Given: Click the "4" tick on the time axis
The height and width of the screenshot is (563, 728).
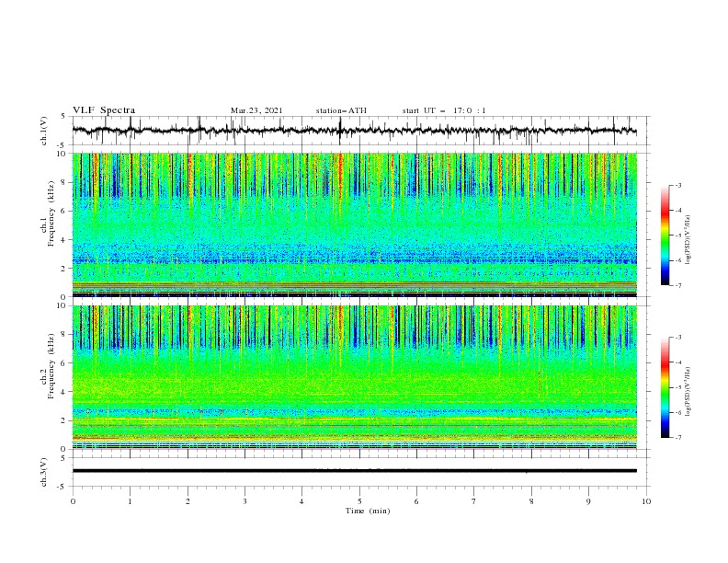Looking at the screenshot, I should pyautogui.click(x=302, y=501).
